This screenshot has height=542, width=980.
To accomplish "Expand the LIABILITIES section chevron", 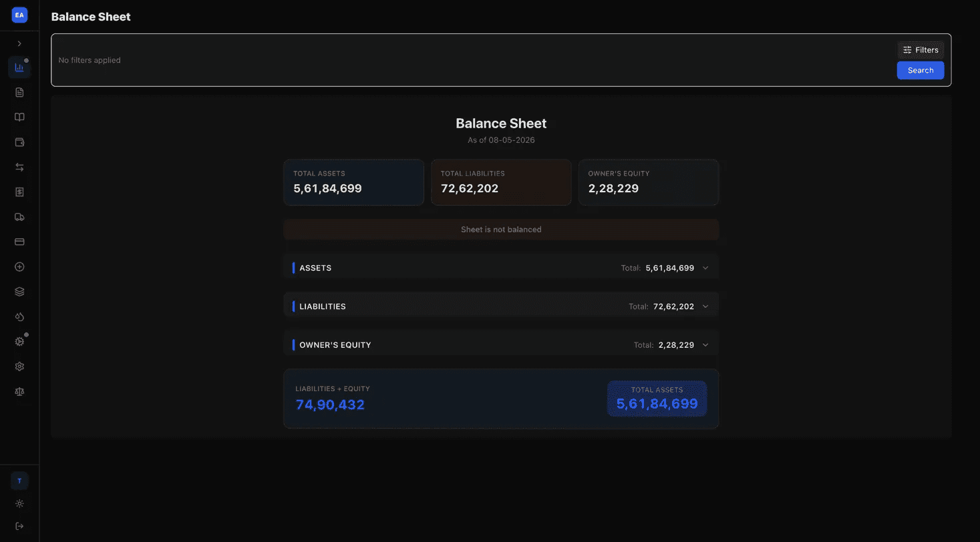I will (705, 306).
